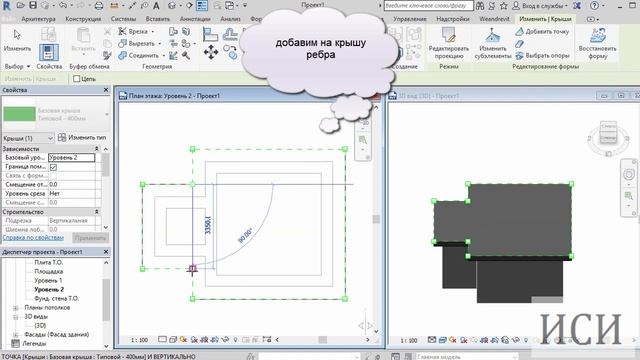Click the Undo arrow in quick access toolbar

tap(63, 5)
